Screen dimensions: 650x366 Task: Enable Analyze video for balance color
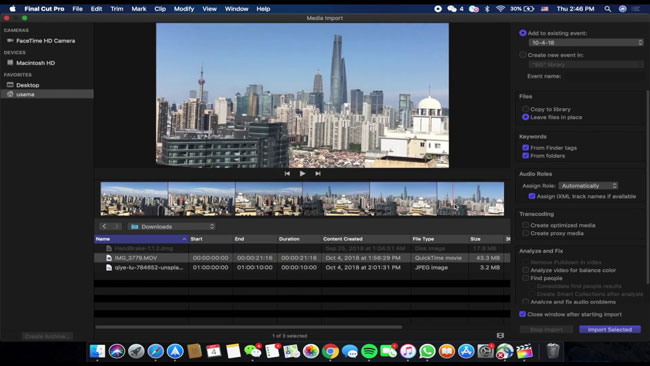(x=526, y=270)
